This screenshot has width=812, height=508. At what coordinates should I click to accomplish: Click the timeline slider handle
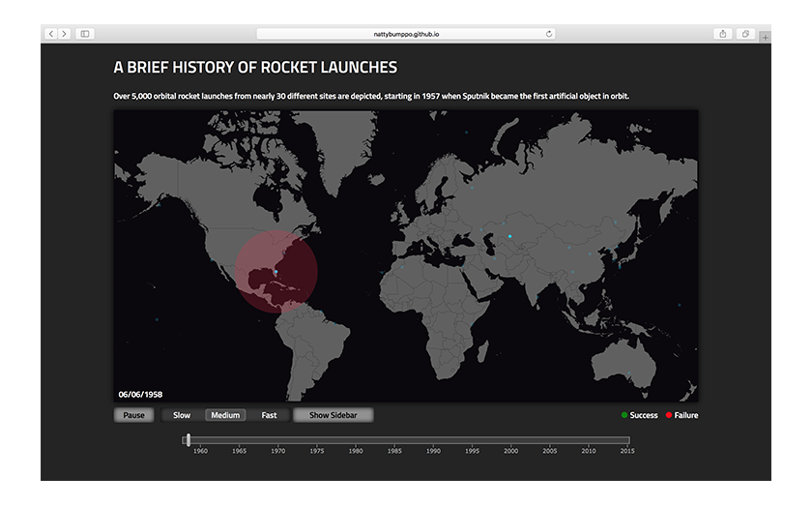pos(188,440)
